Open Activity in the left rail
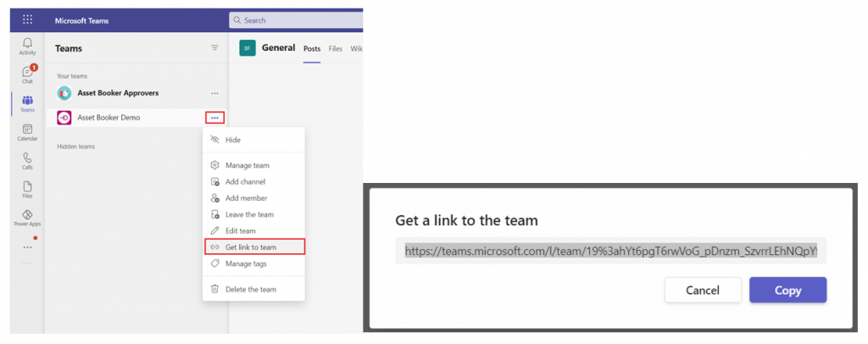Image resolution: width=868 pixels, height=344 pixels. coord(27,46)
